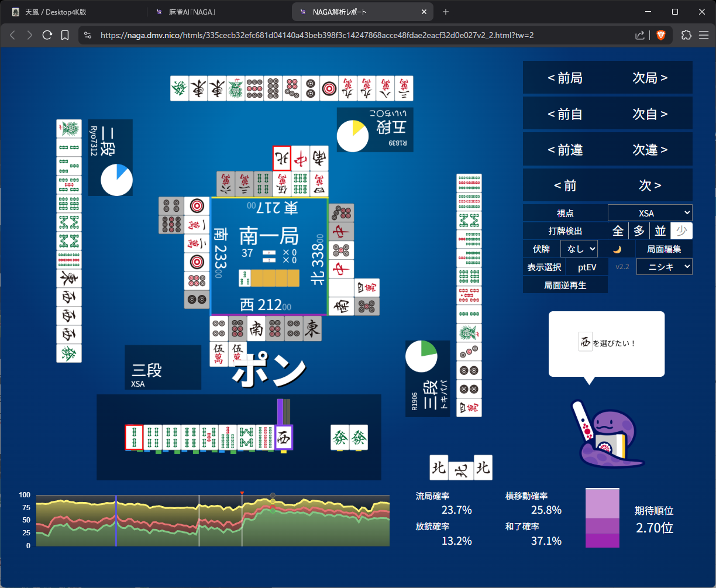Viewport: 716px width, 588px height.
Task: Reload the page with the refresh icon
Action: pos(47,35)
